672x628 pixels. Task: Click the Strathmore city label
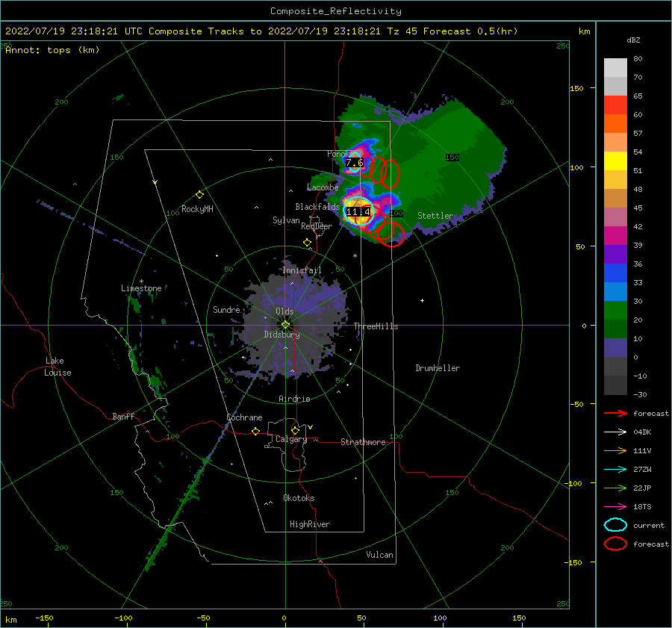pos(363,442)
